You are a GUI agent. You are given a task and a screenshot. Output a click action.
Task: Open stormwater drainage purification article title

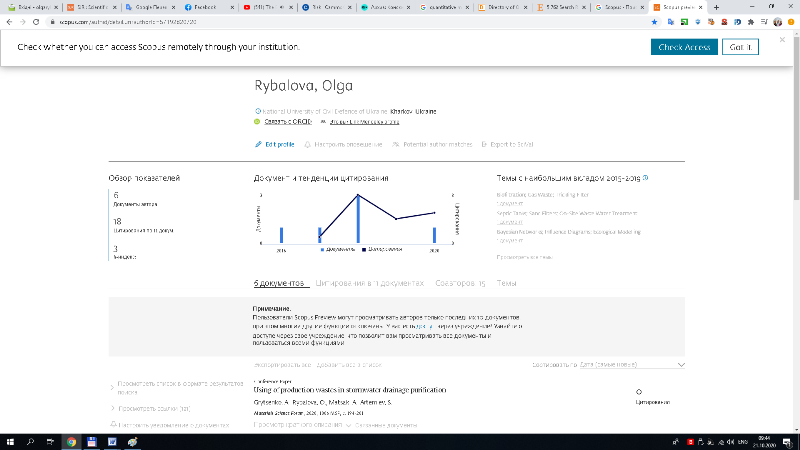click(x=349, y=390)
